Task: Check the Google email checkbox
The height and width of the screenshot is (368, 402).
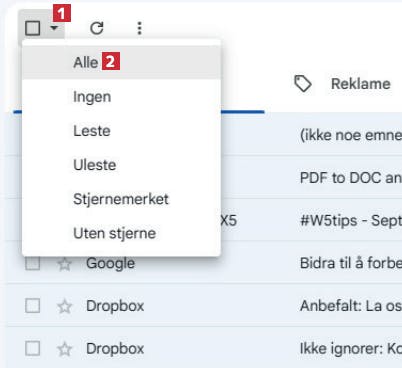Action: [33, 263]
